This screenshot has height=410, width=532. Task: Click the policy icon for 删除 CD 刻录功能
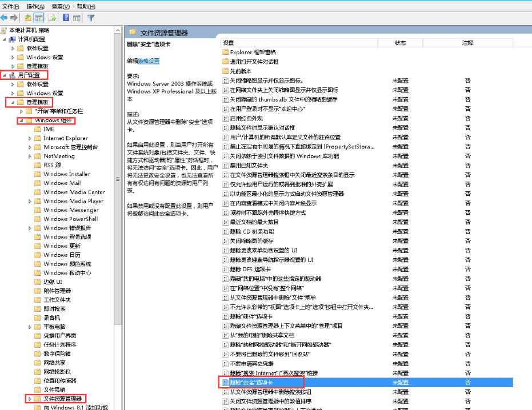(x=225, y=231)
